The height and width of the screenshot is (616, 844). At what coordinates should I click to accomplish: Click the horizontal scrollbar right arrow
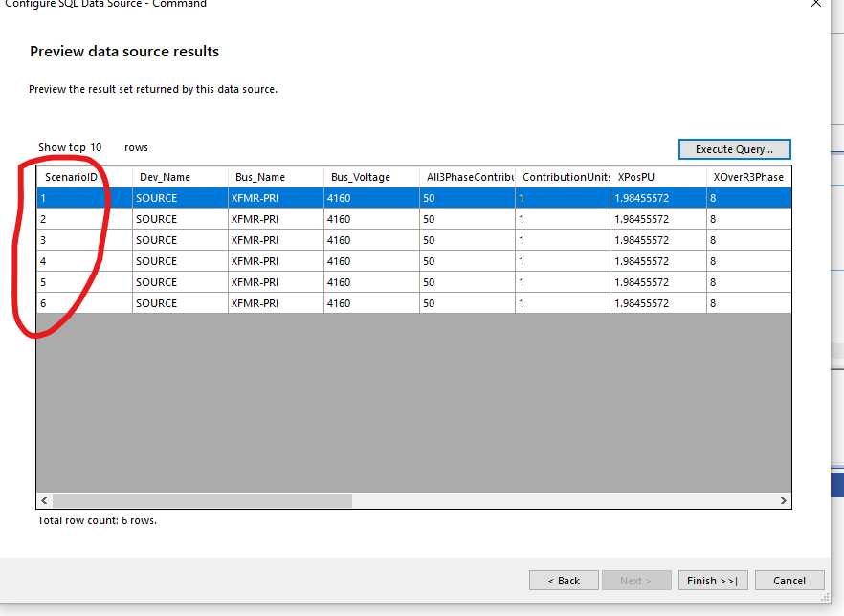coord(783,500)
